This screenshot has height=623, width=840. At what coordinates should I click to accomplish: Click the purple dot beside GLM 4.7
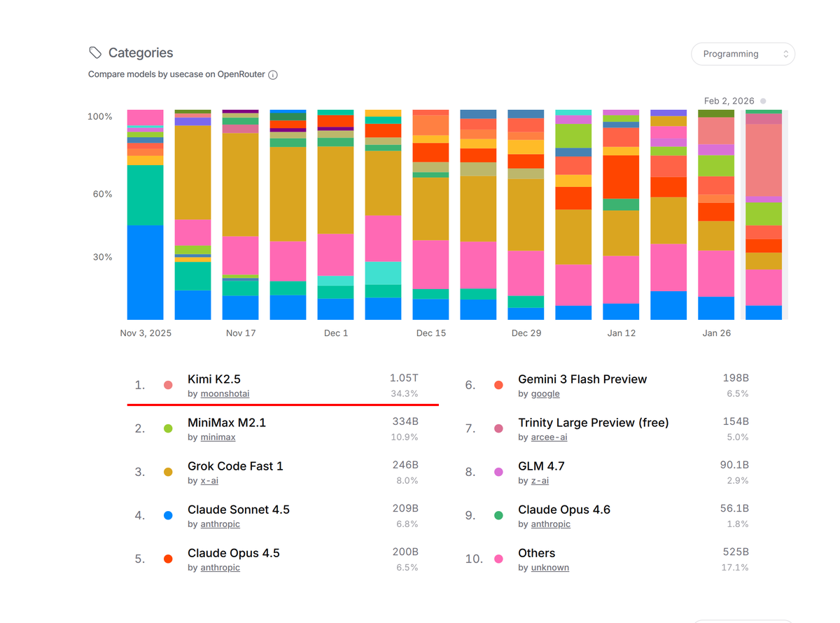coord(498,471)
